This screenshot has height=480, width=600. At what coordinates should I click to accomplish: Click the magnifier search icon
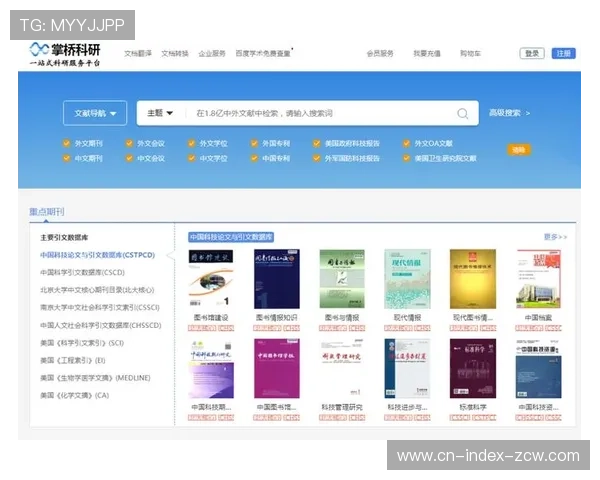pos(463,113)
